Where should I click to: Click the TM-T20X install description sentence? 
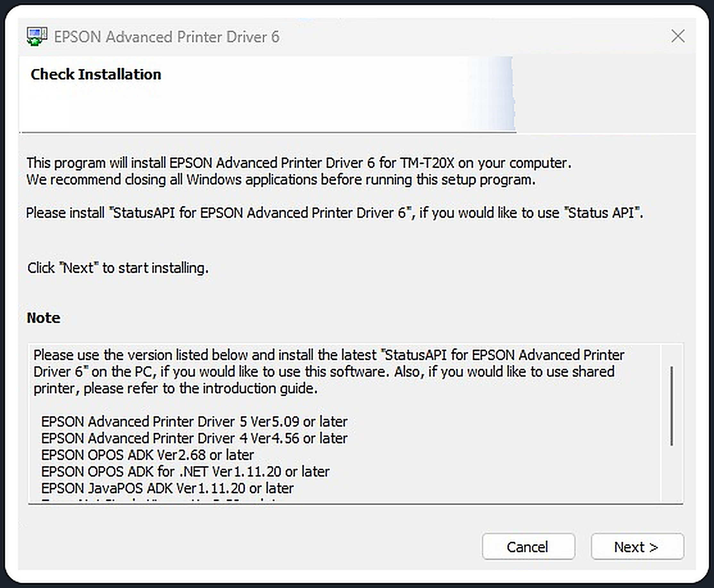point(299,163)
